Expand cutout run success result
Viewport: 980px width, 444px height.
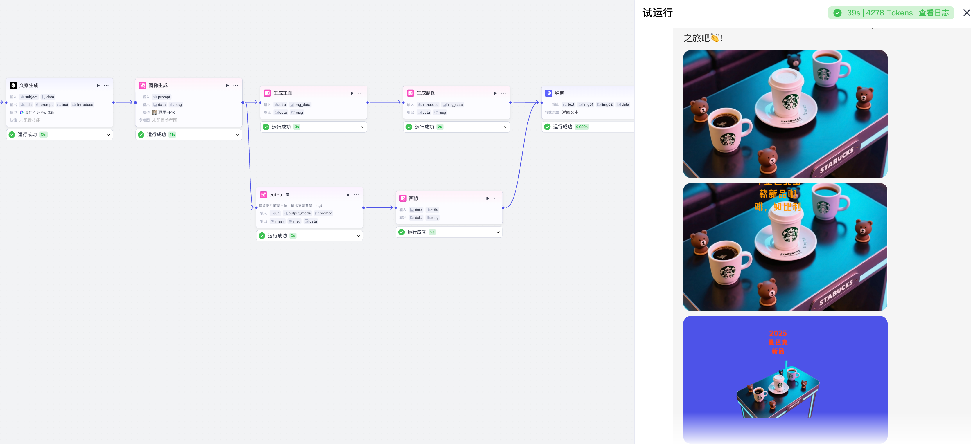pos(358,236)
